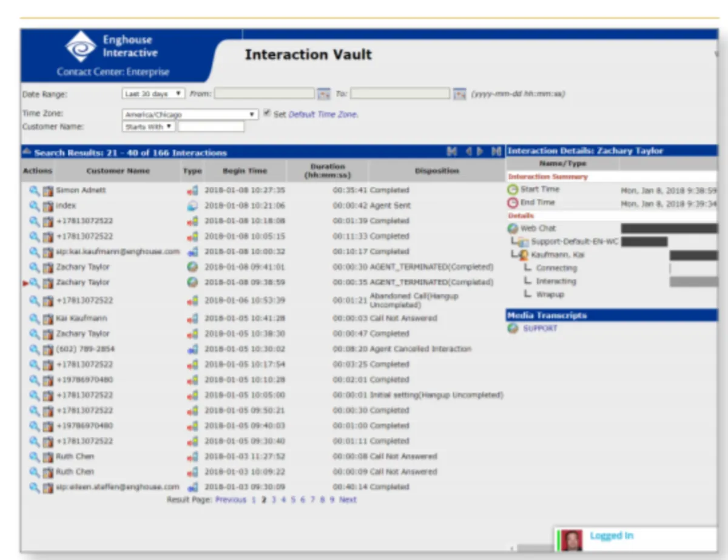728x560 pixels.
Task: Go to previous results page arrow
Action: tap(468, 152)
